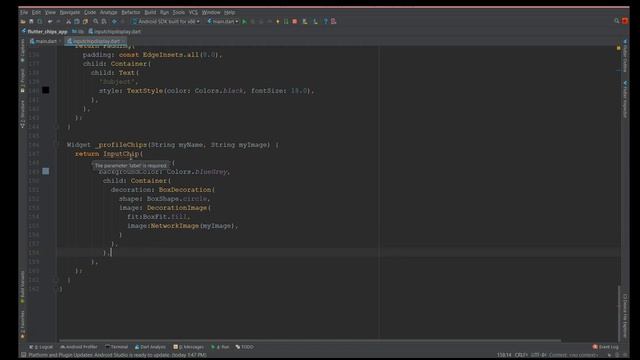Image resolution: width=640 pixels, height=360 pixels.
Task: Click the Synchronize toolbar icon
Action: [40, 22]
